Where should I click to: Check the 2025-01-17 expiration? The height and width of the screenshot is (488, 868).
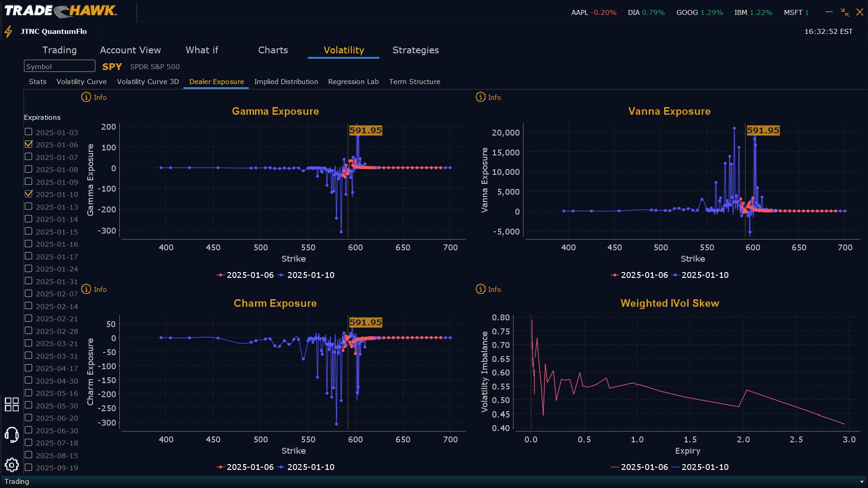pos(28,256)
